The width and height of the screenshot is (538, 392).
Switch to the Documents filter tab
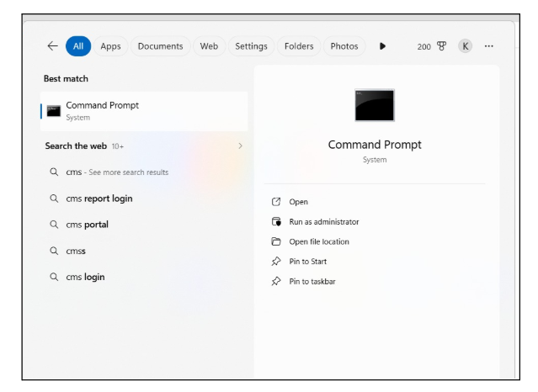click(x=160, y=46)
